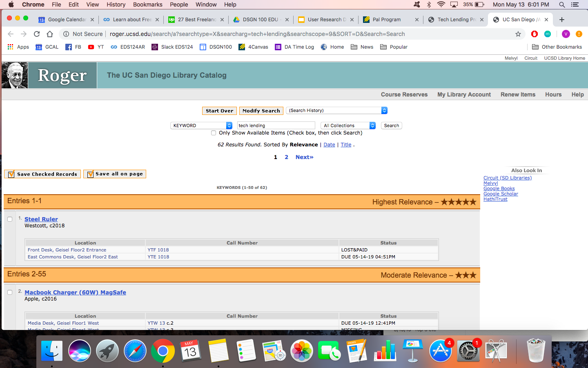Screen dimensions: 588x368
Task: Open My Library Account
Action: click(464, 94)
